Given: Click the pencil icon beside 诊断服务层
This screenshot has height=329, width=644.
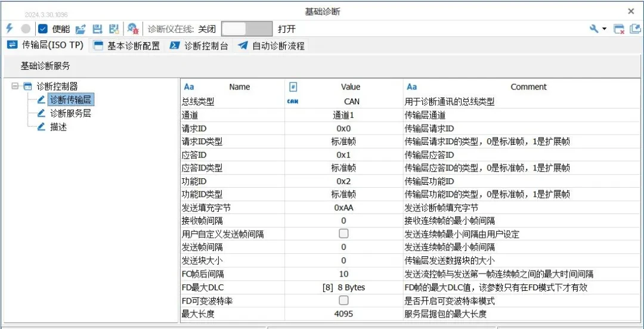Looking at the screenshot, I should 41,113.
